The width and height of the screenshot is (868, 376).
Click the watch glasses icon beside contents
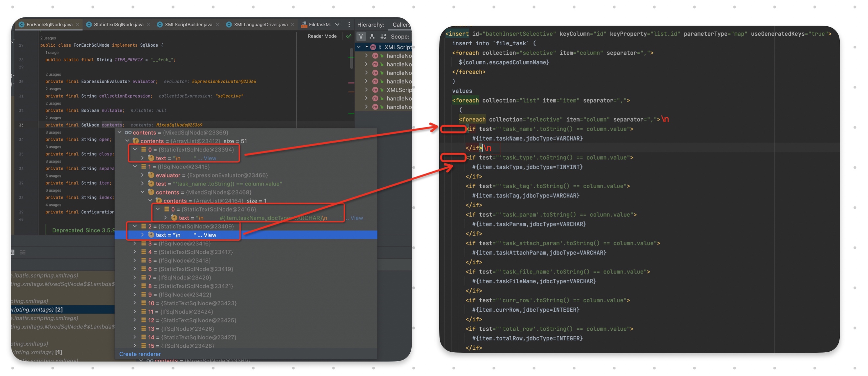tap(128, 132)
